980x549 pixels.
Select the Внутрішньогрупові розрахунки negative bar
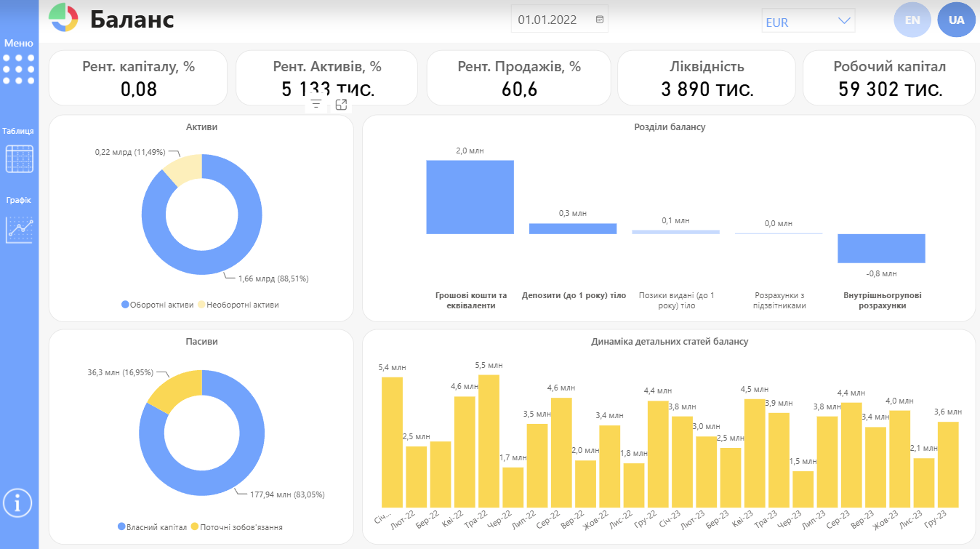tap(881, 249)
